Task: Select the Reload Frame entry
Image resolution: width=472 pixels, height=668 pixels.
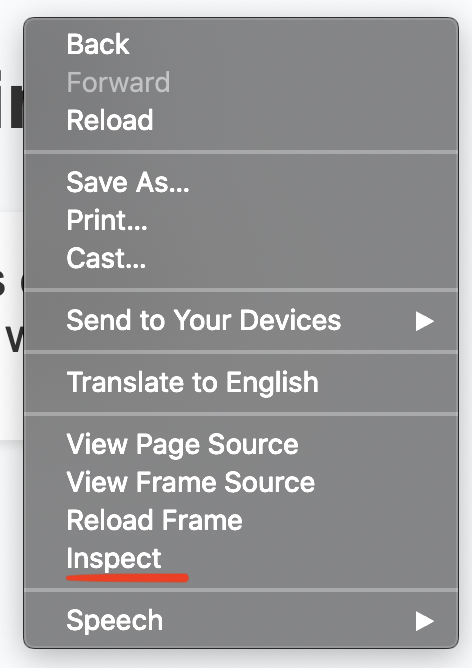Action: pyautogui.click(x=241, y=520)
